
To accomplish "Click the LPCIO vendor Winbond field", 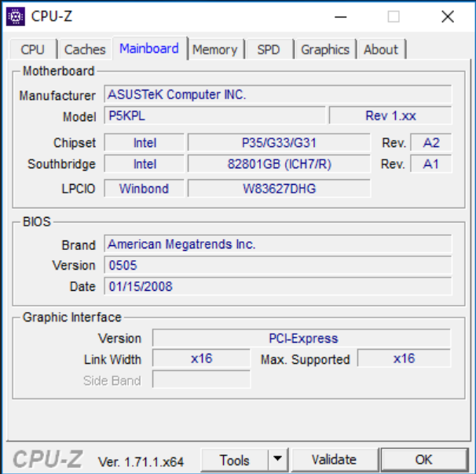I will point(145,189).
